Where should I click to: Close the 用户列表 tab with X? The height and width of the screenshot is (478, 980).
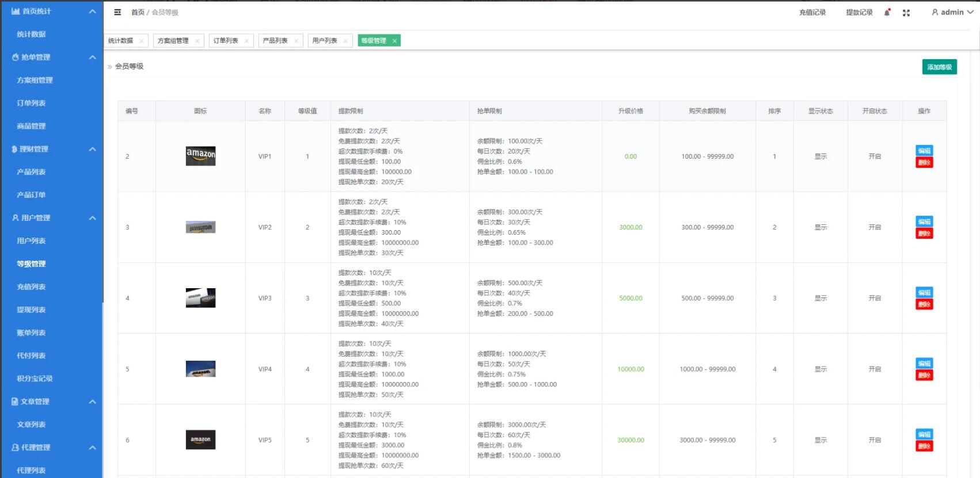pos(345,41)
